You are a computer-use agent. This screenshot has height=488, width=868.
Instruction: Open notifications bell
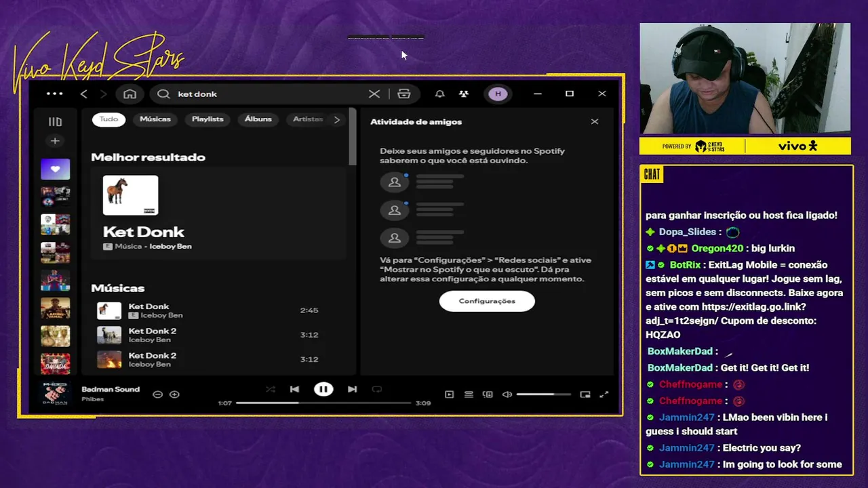[x=439, y=94]
